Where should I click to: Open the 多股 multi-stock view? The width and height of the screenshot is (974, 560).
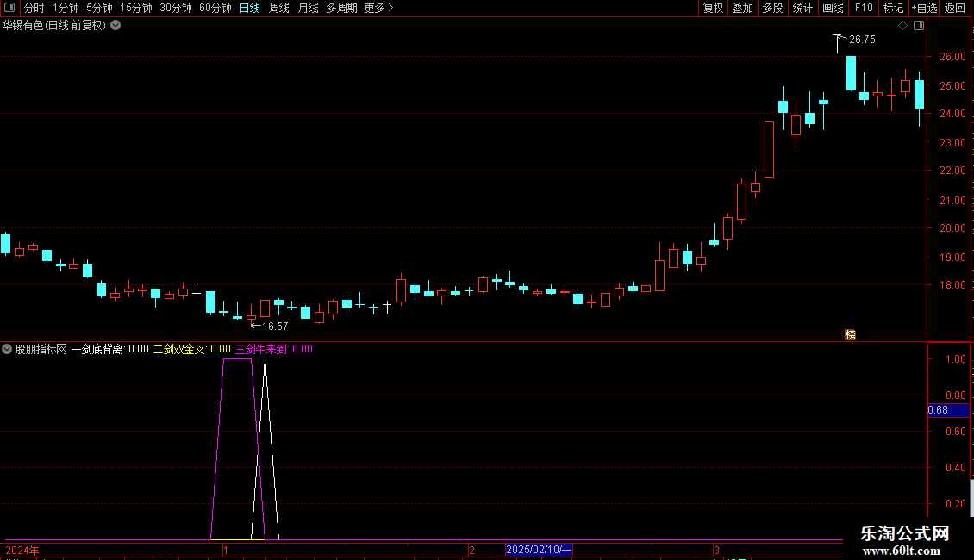772,8
